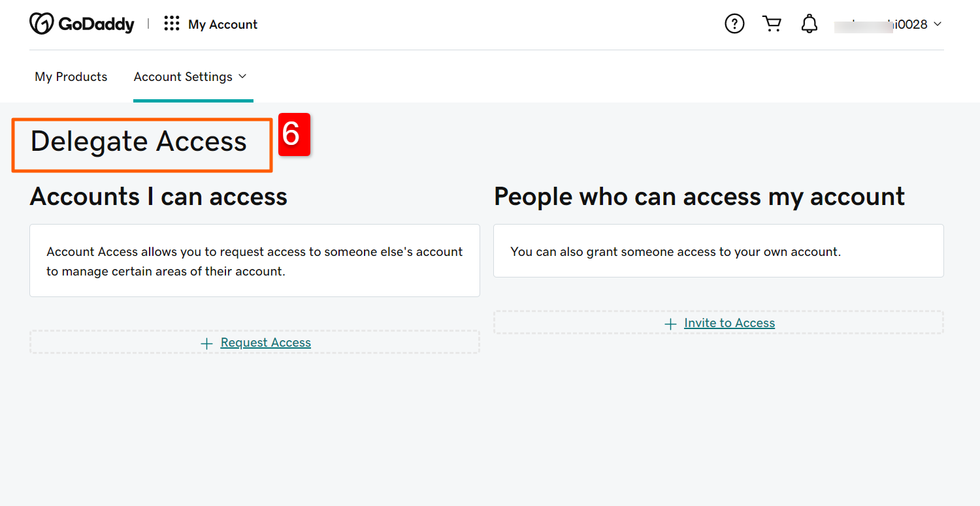Click the Invite to Access link
This screenshot has height=506, width=980.
729,323
